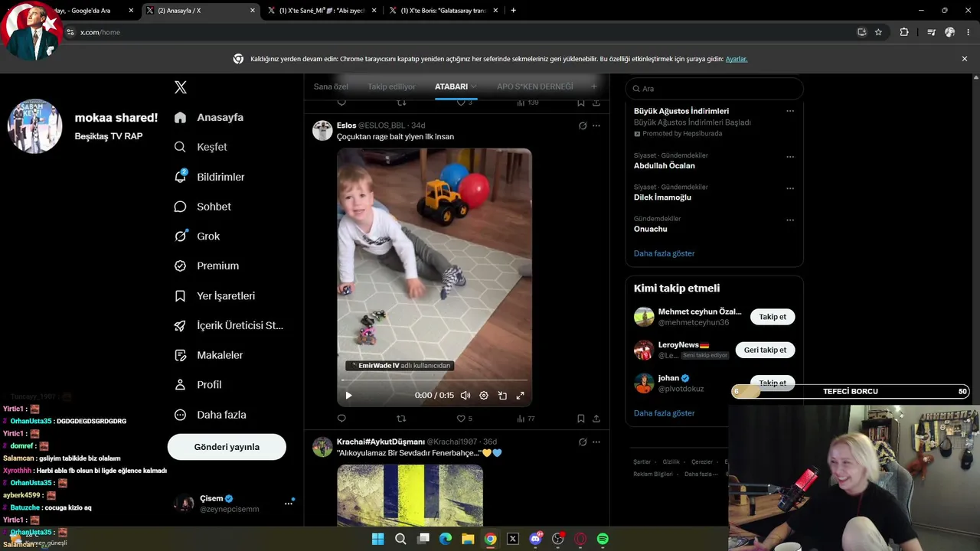This screenshot has width=980, height=551.
Task: Open Yer İşaretleri bookmarks in the sidebar
Action: tap(214, 295)
